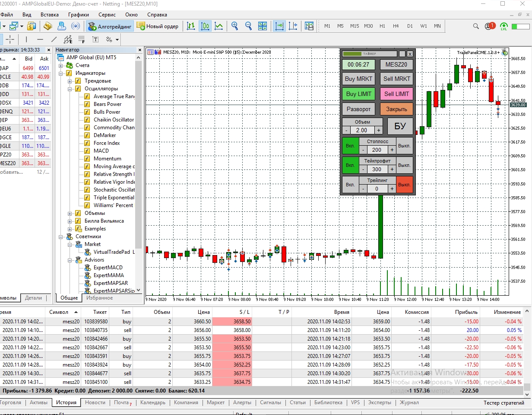Collapse the Осцилляторы tree node
Image resolution: width=532 pixels, height=415 pixels.
(70, 89)
